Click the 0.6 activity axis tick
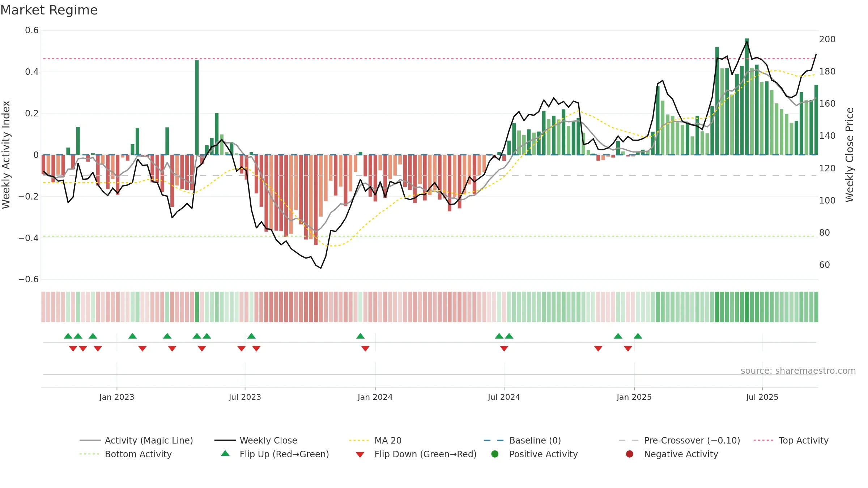 (x=32, y=30)
